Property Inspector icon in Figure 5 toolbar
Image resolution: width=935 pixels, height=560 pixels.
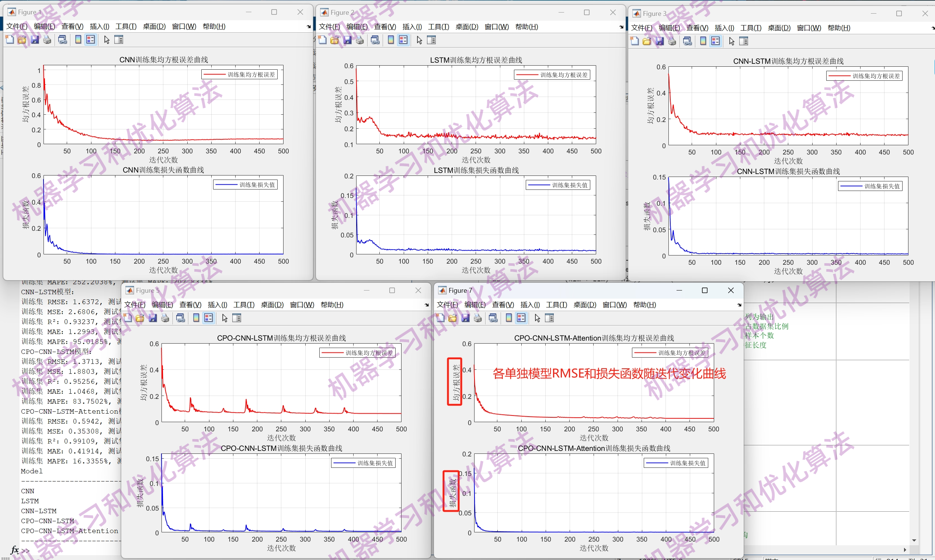pos(237,318)
